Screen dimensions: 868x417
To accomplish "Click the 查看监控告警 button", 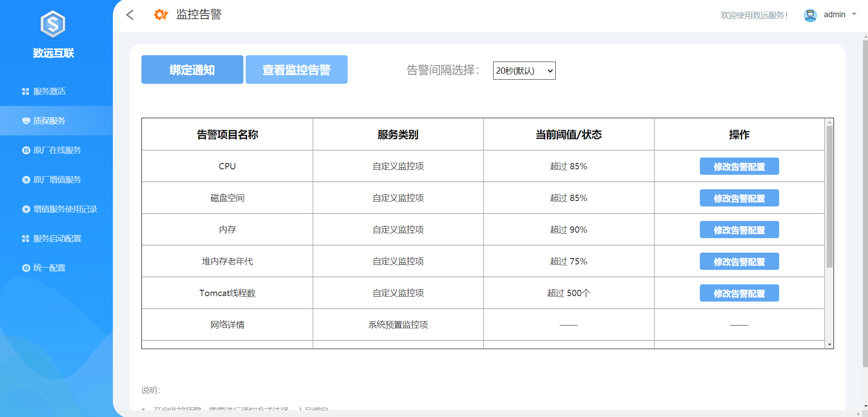I will click(x=296, y=70).
